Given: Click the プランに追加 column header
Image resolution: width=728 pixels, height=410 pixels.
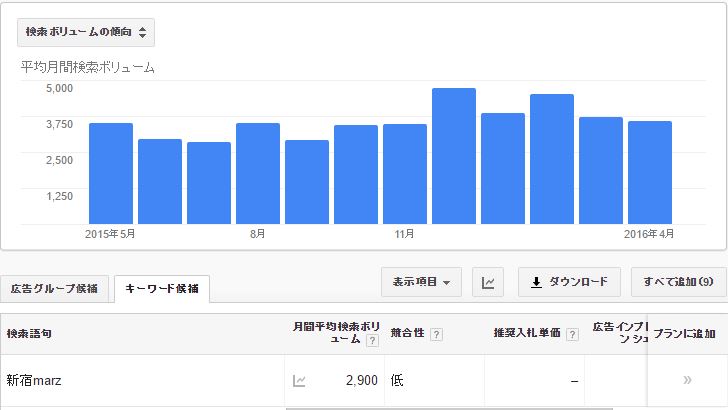Looking at the screenshot, I should click(684, 334).
